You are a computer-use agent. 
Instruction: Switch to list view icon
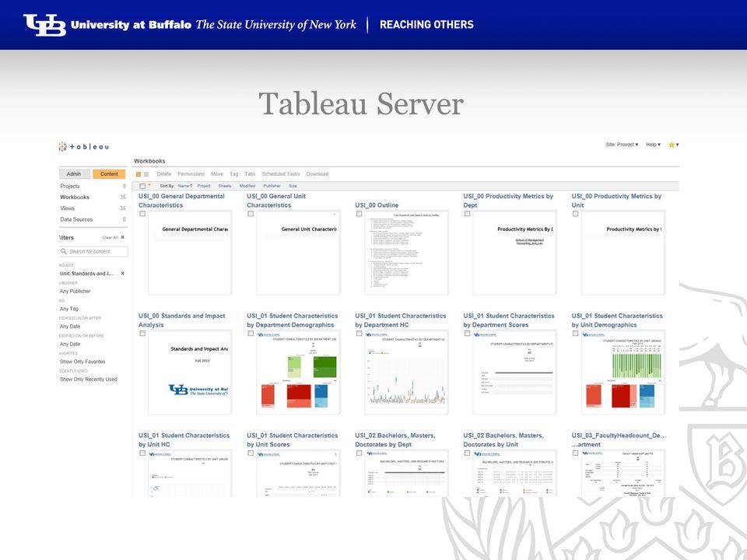146,174
